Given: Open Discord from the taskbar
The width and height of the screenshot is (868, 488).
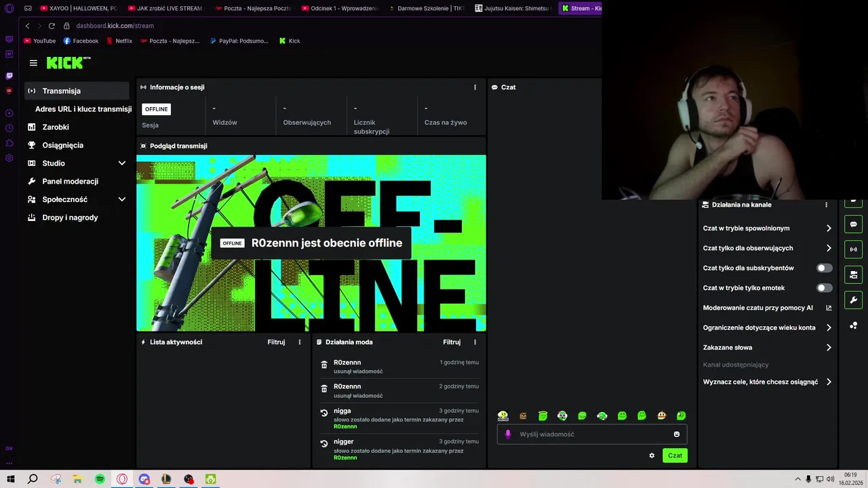Looking at the screenshot, I should (x=144, y=479).
